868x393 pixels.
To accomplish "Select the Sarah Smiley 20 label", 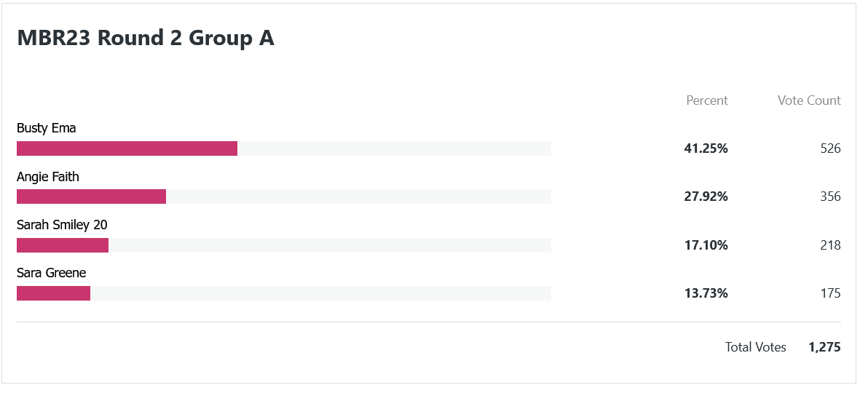I will (62, 225).
